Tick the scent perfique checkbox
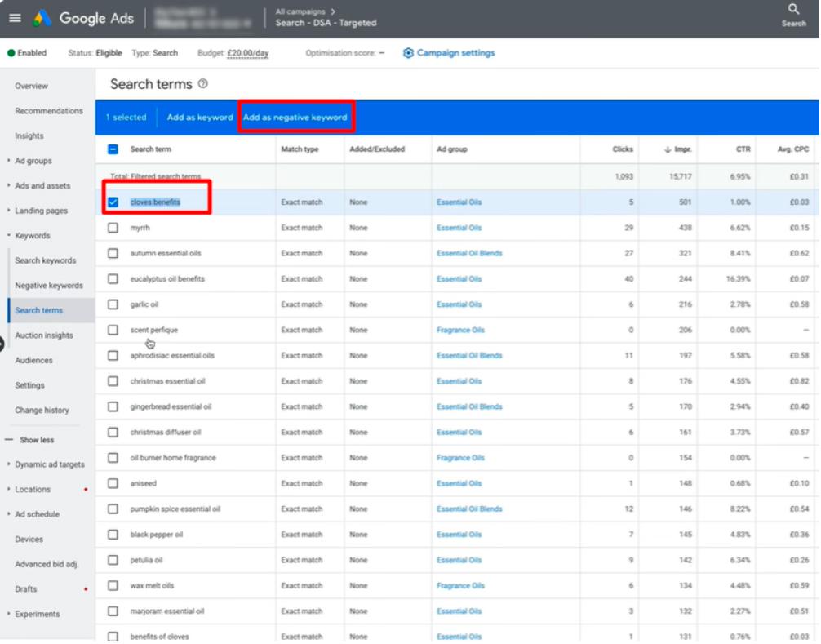Image resolution: width=821 pixels, height=644 pixels. coord(113,330)
